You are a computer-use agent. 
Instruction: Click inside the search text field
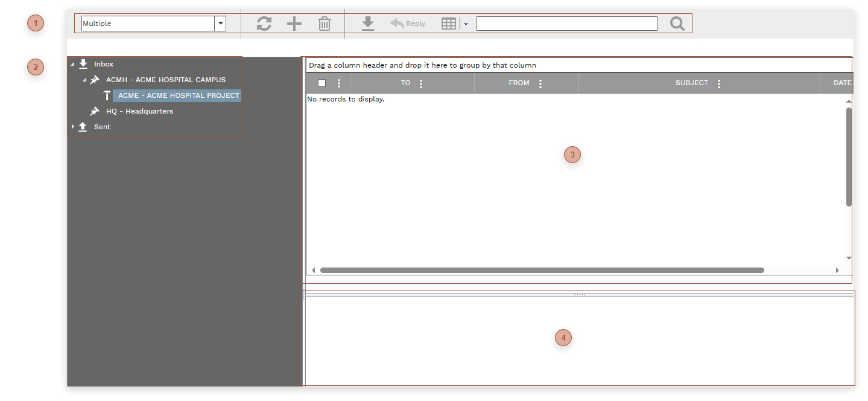566,24
